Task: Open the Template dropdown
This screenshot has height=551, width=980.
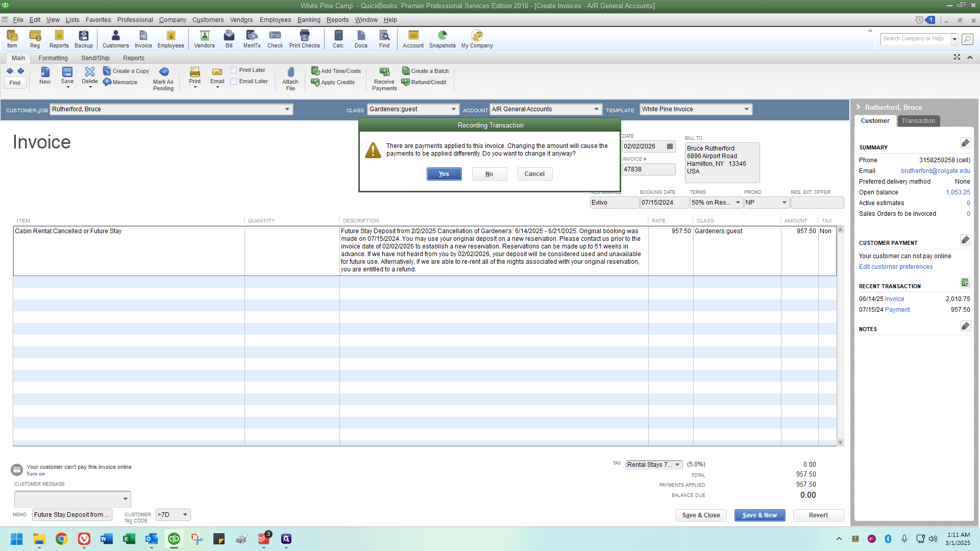Action: 747,109
